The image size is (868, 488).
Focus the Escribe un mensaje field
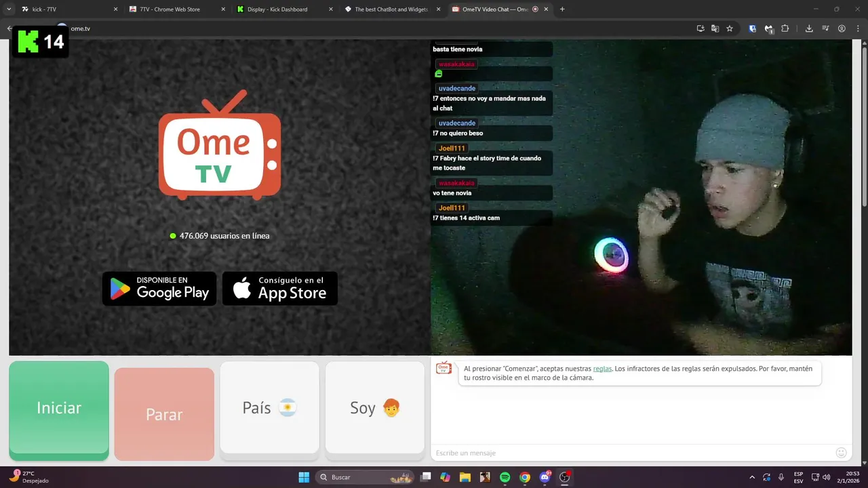click(x=631, y=453)
